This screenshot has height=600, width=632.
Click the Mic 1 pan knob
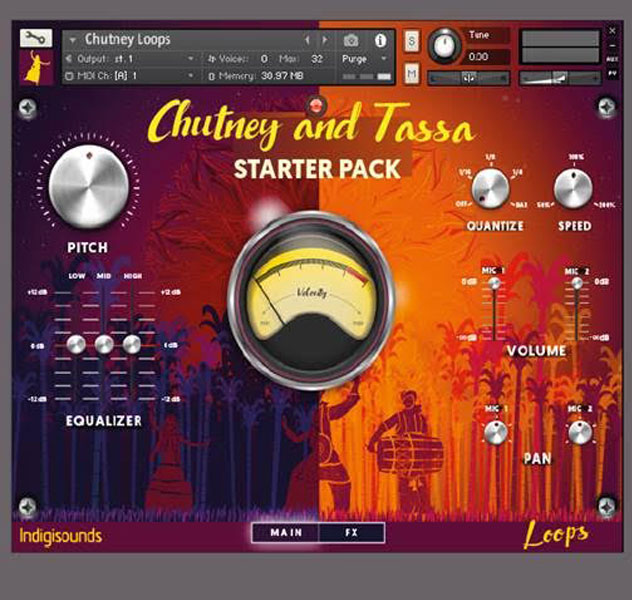point(494,433)
